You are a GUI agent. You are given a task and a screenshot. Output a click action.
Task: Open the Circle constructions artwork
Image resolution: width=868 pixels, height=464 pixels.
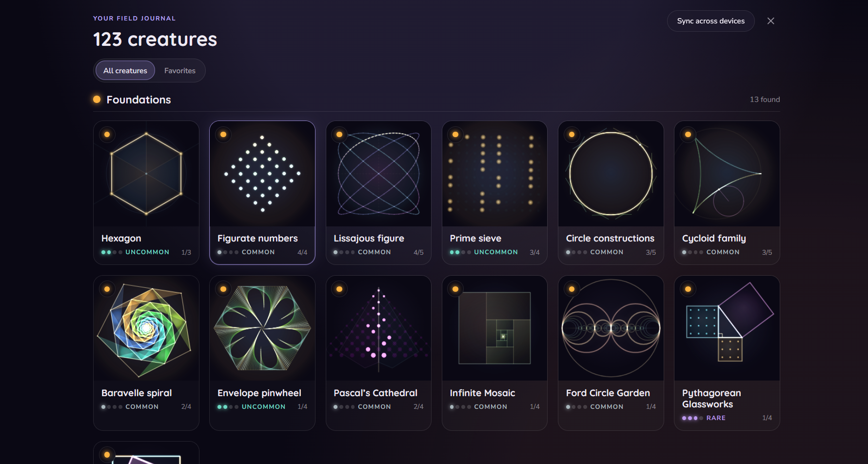pos(611,174)
